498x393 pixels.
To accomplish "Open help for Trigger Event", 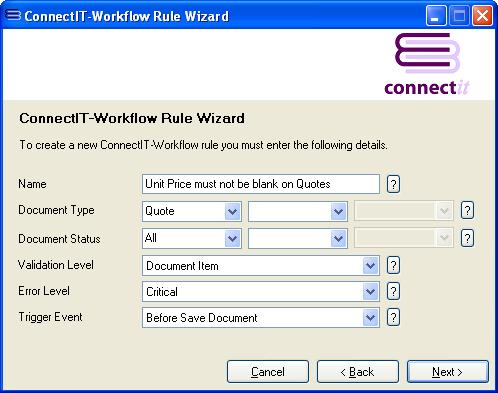I will pos(393,317).
